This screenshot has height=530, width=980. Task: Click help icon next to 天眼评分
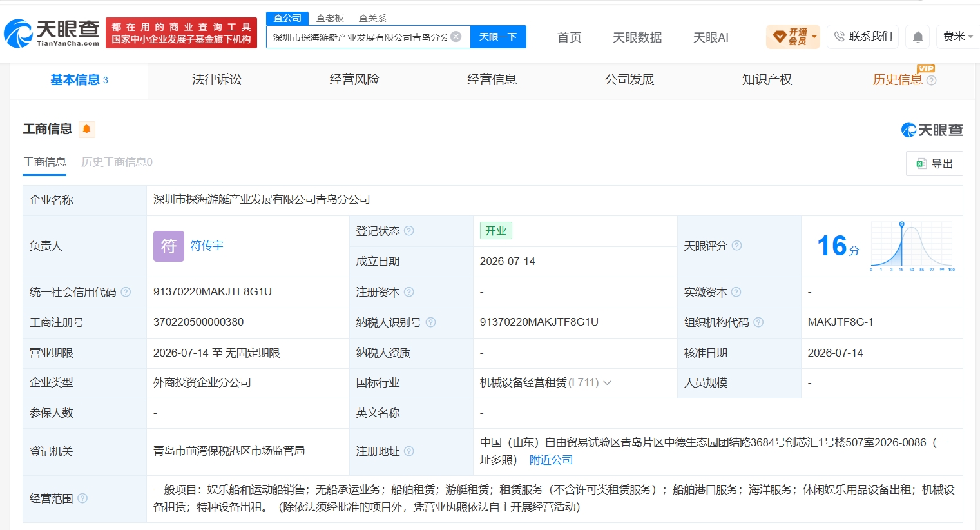pyautogui.click(x=736, y=246)
